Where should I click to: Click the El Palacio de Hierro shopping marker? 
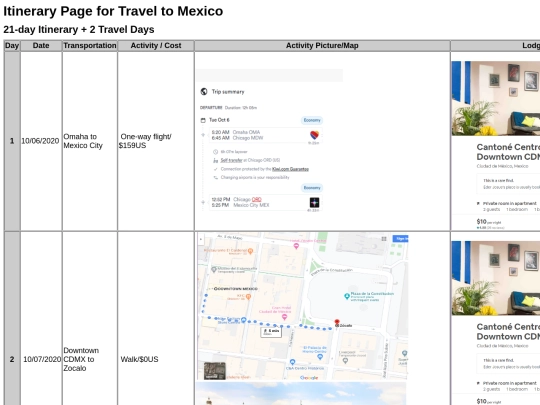tap(320, 357)
